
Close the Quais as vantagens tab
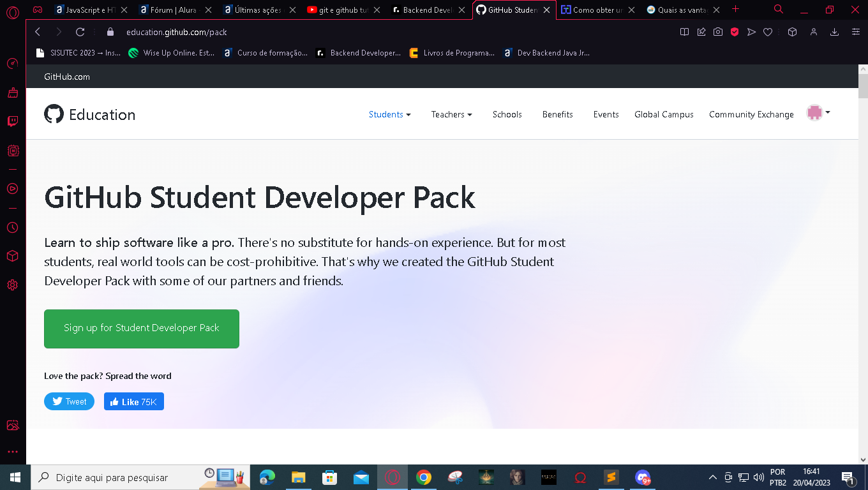[x=717, y=10]
